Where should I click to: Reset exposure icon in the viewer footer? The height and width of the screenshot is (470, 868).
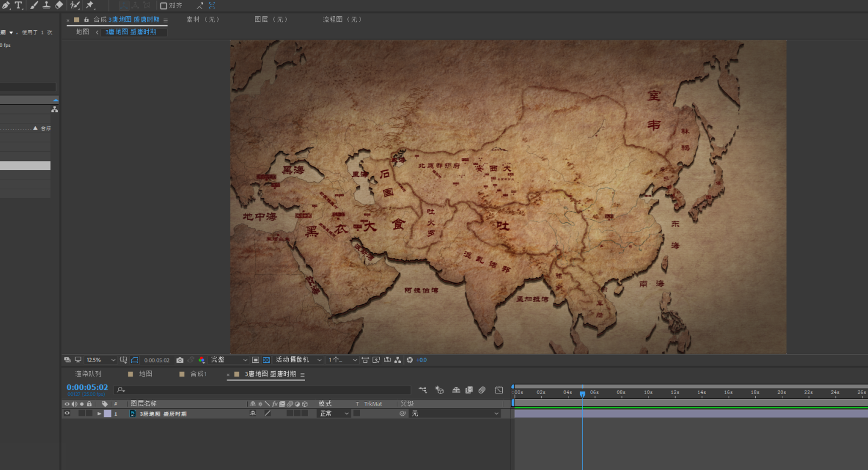pos(409,360)
